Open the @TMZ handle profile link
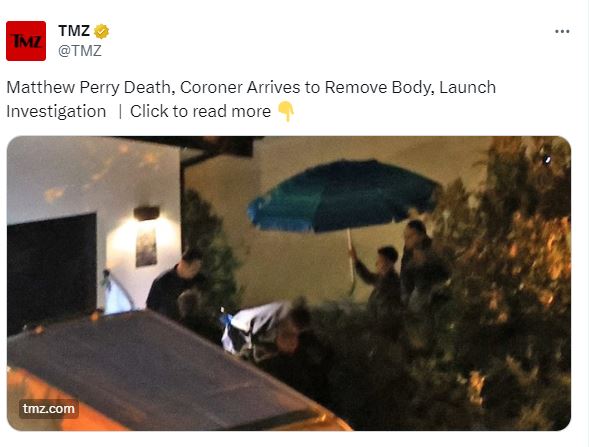This screenshot has height=447, width=589. [x=80, y=51]
